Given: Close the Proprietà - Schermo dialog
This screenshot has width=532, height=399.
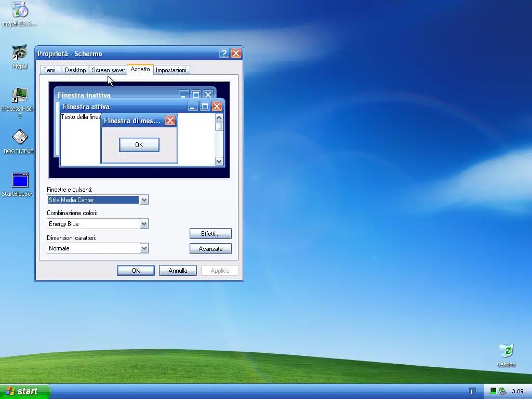Looking at the screenshot, I should pos(236,54).
